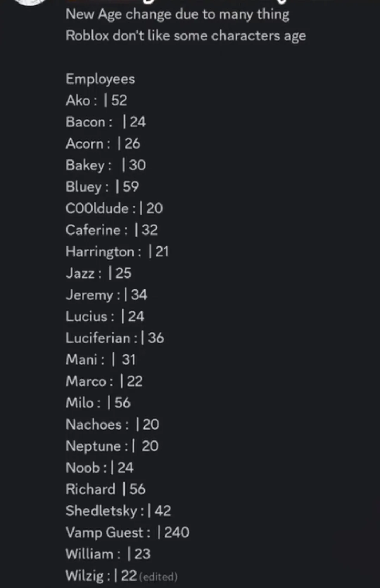This screenshot has width=380, height=588.
Task: Select the 'Employees' heading text
Action: 100,79
